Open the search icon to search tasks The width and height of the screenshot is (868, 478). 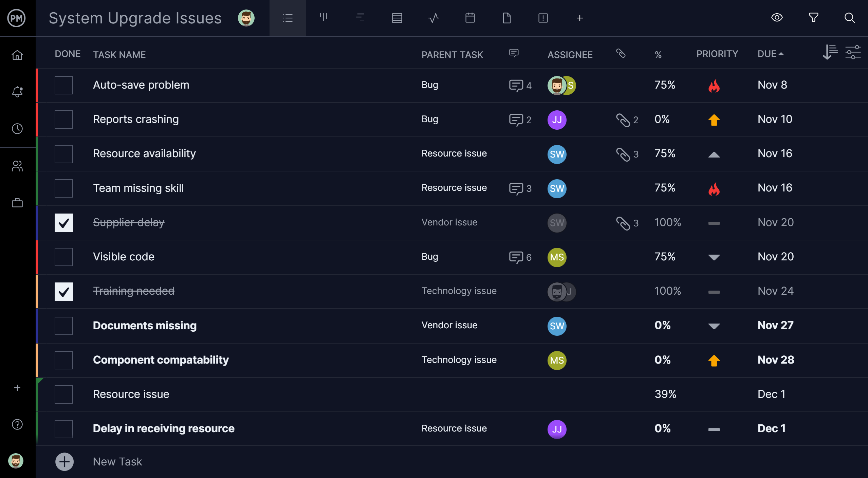point(849,18)
